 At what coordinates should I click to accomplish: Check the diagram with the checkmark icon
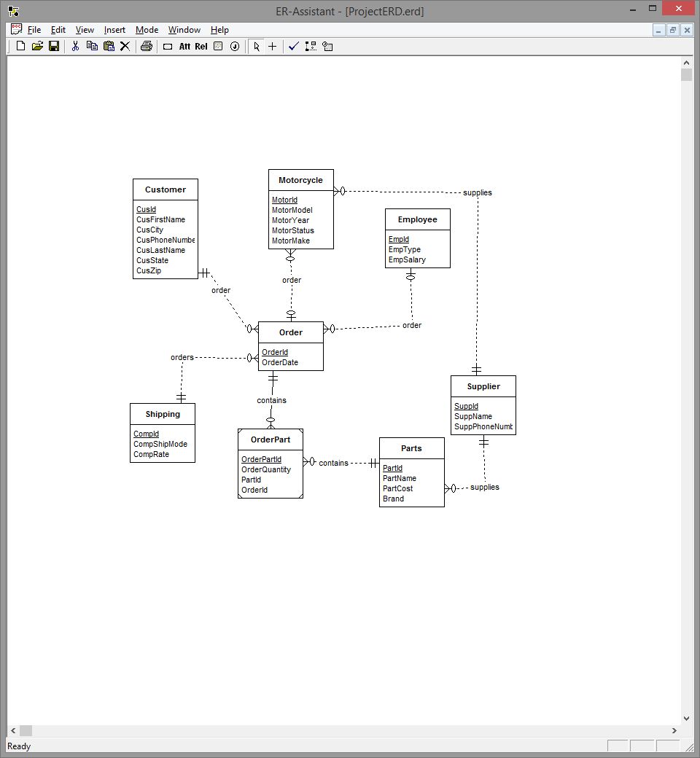tap(294, 47)
